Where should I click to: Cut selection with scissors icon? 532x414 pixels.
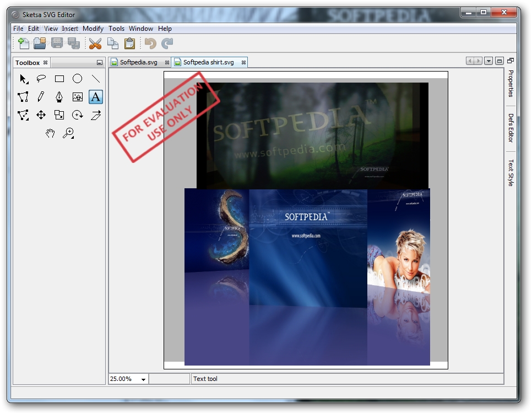coord(95,43)
